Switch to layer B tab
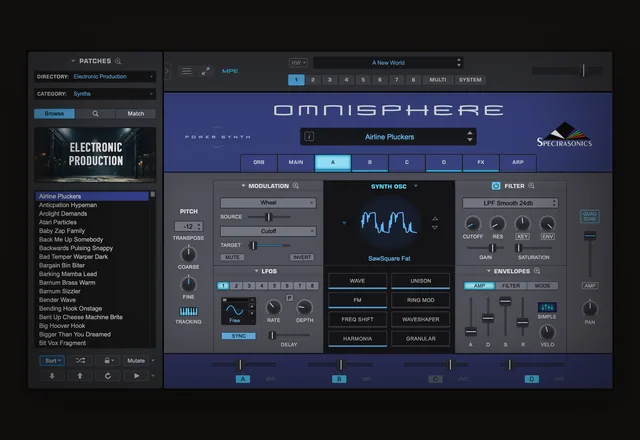 point(370,162)
